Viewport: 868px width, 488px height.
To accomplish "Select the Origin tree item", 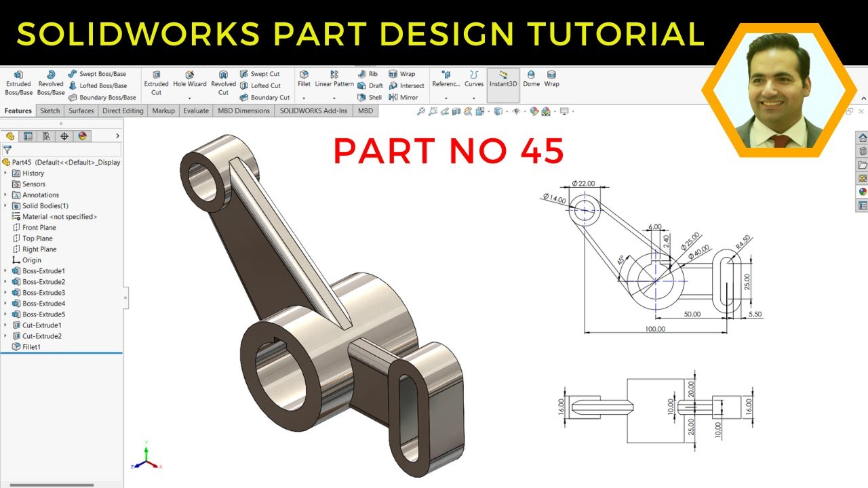I will point(26,260).
